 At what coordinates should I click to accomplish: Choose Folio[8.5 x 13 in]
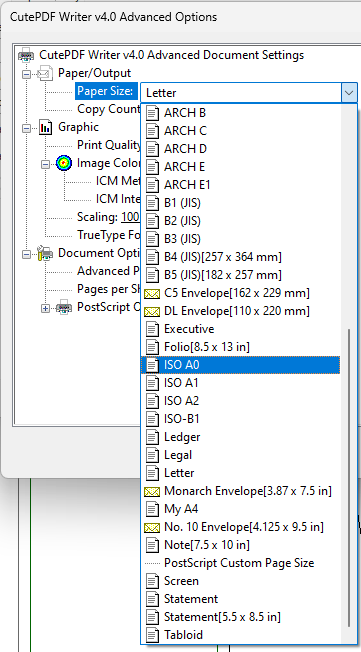click(240, 347)
